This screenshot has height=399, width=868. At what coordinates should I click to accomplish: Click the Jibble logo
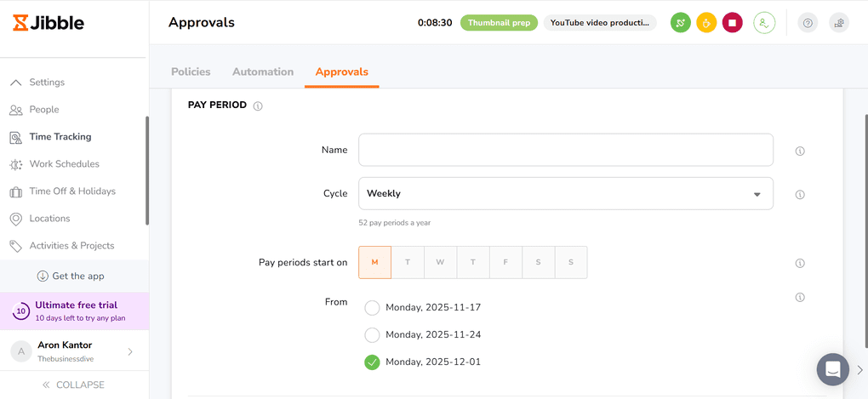tap(49, 23)
